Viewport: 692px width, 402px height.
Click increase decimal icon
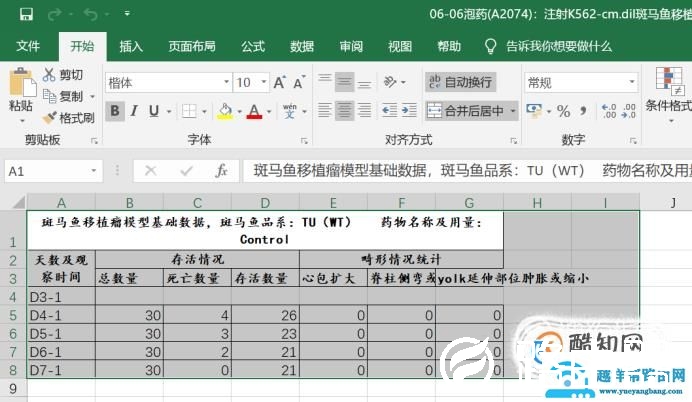609,111
